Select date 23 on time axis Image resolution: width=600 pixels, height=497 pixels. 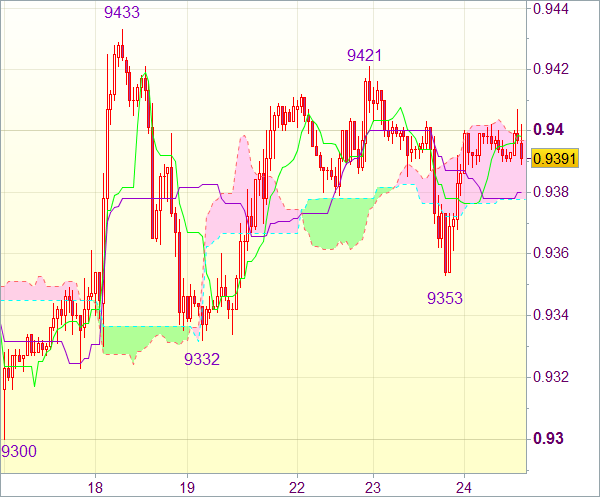tap(373, 488)
